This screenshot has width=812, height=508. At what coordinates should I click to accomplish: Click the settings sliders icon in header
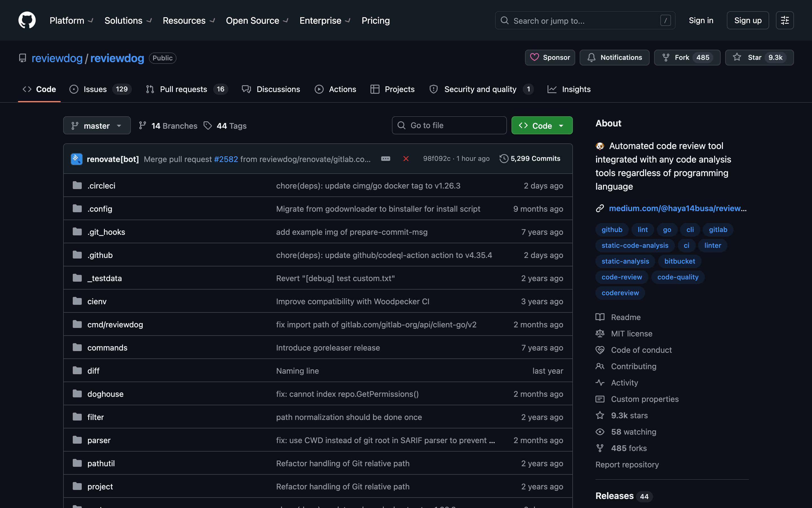point(784,21)
